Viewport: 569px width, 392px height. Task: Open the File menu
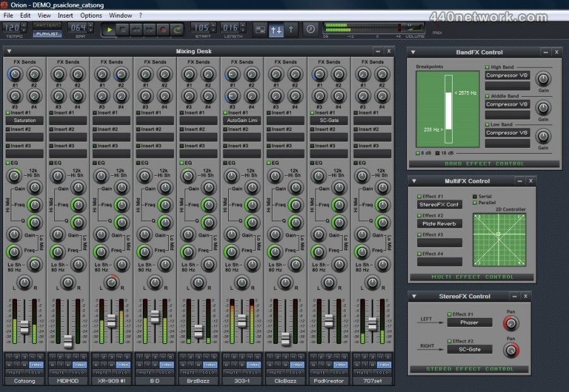pyautogui.click(x=8, y=15)
